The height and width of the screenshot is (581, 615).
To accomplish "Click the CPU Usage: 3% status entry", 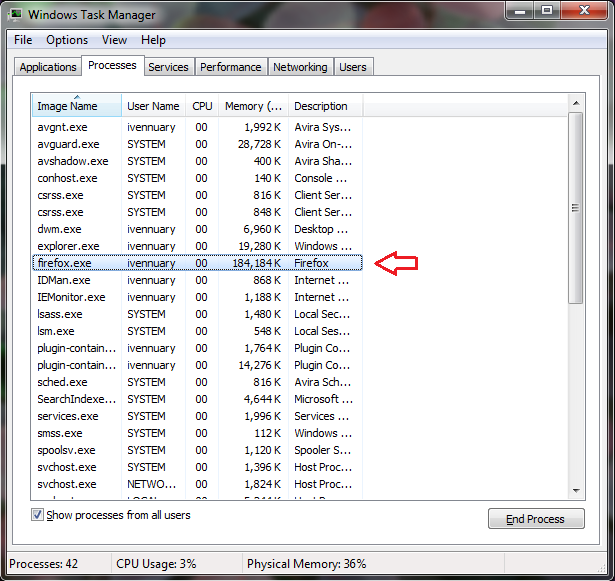I will pos(156,564).
